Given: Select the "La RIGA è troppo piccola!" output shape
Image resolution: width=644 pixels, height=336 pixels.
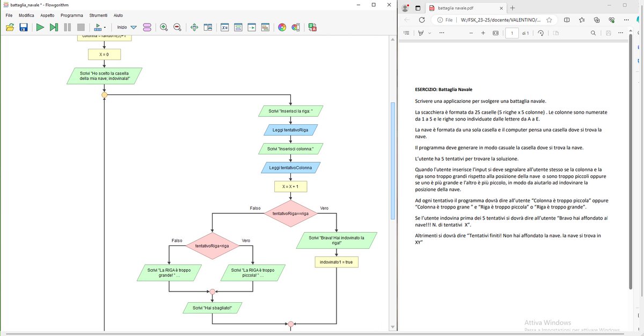Looking at the screenshot, I should click(x=252, y=273).
